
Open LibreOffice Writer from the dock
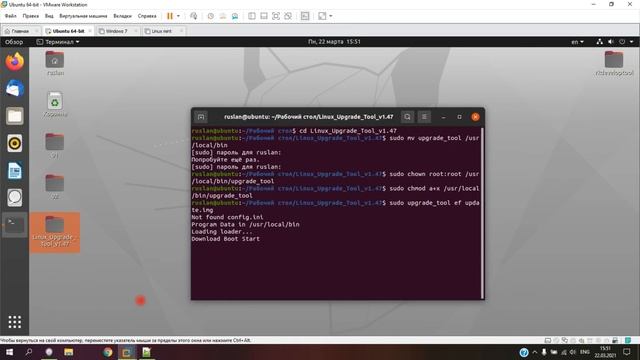point(15,171)
